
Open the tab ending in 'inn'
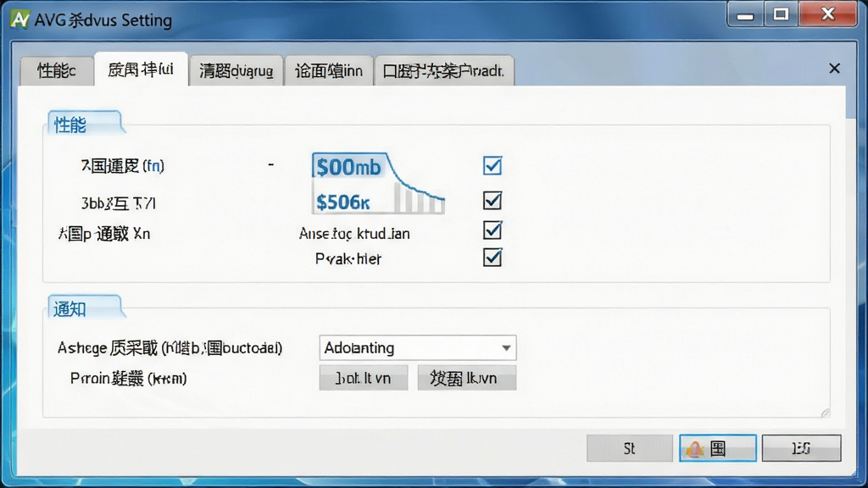point(329,71)
